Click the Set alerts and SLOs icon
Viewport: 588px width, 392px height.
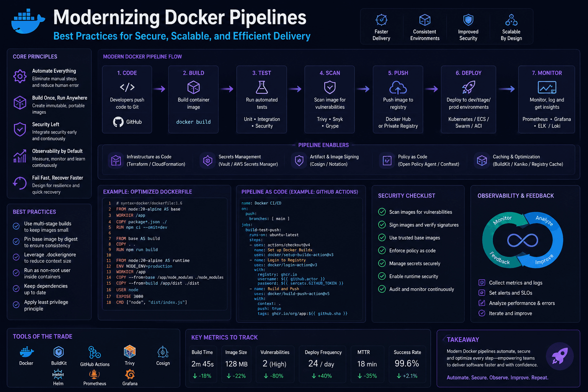pyautogui.click(x=482, y=293)
